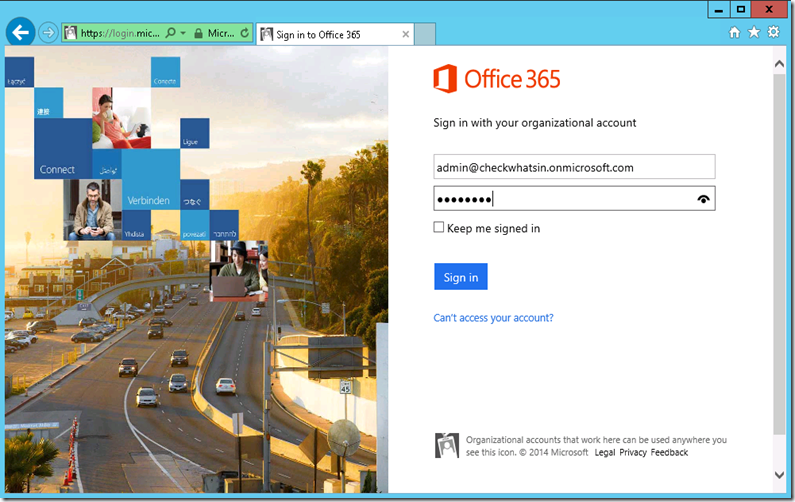The width and height of the screenshot is (795, 502).
Task: Click the blue Sign in button
Action: coord(460,276)
